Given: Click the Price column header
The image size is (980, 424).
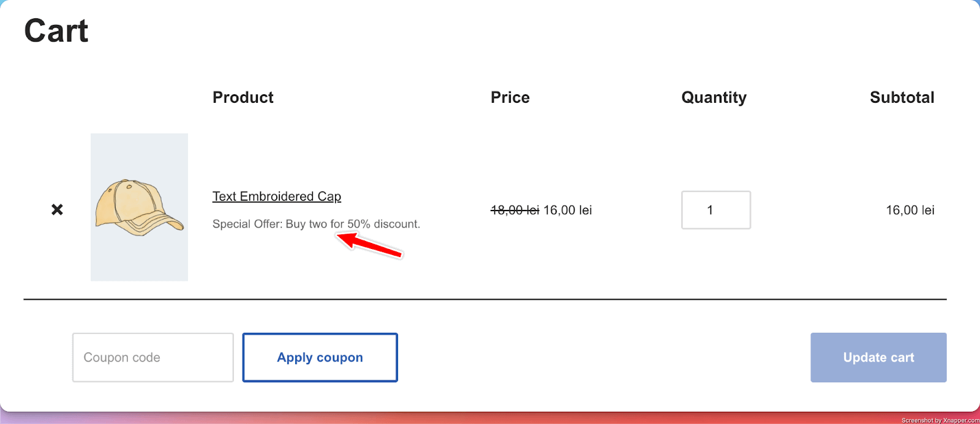Looking at the screenshot, I should 510,97.
